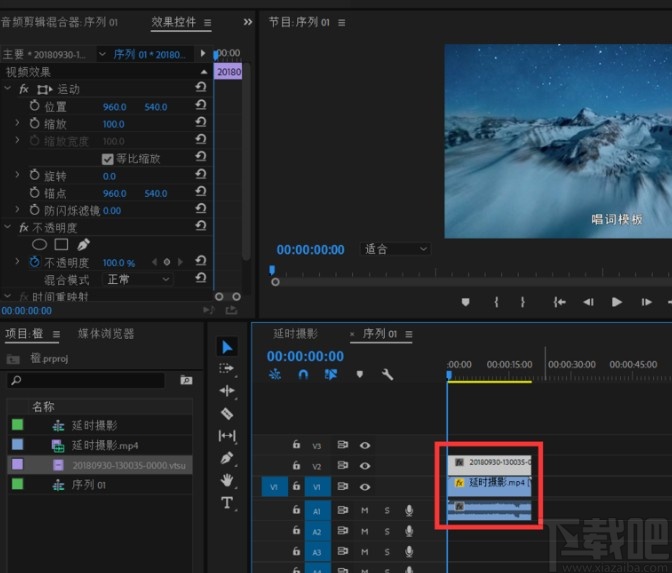Image resolution: width=672 pixels, height=573 pixels.
Task: Toggle 缩放 stopwatch animation
Action: pyautogui.click(x=35, y=123)
